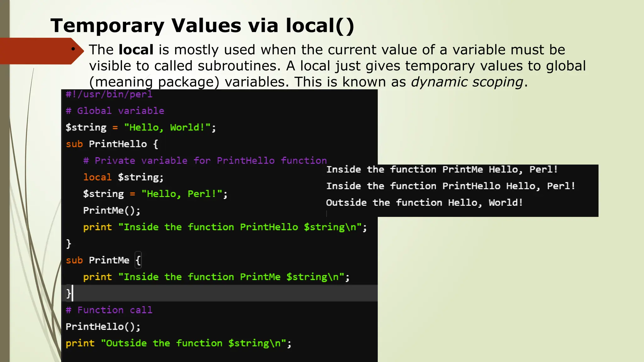Click the comment '# Global variable'
Image resolution: width=644 pixels, height=362 pixels.
point(115,111)
